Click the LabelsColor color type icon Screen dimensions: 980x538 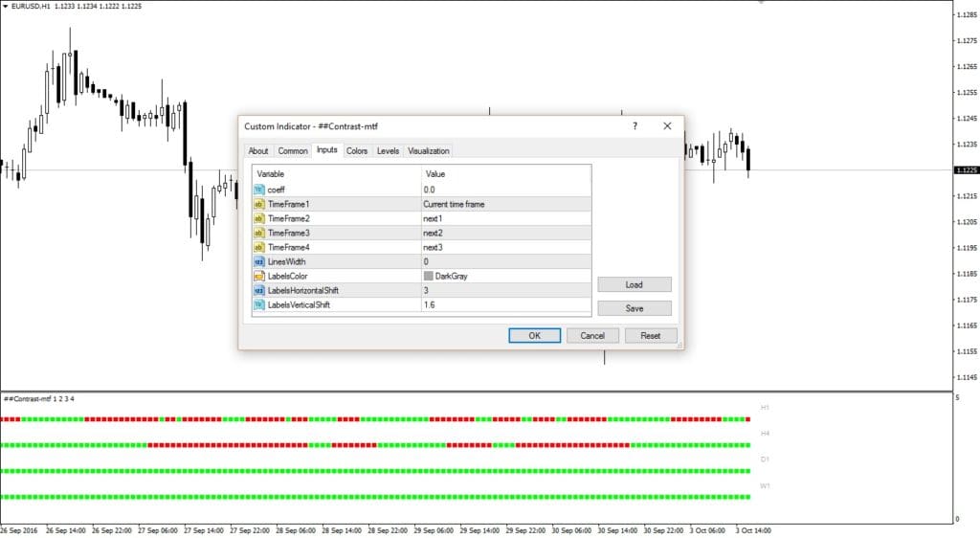[x=258, y=276]
